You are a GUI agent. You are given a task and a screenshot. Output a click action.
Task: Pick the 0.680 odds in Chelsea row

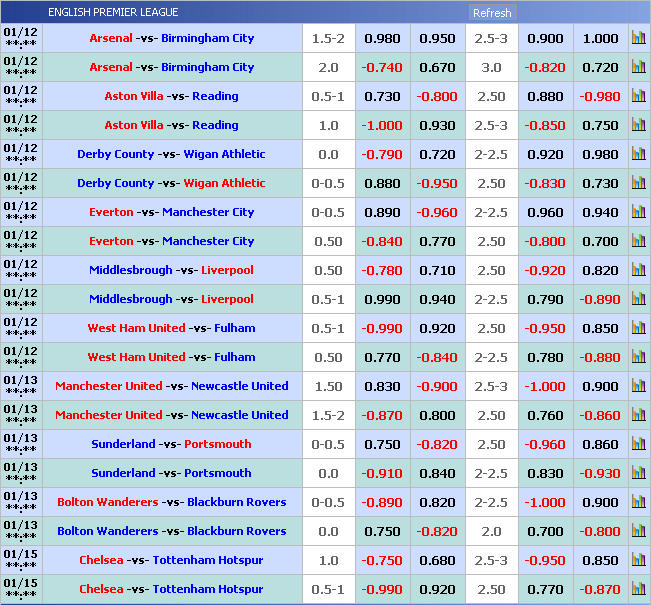(x=437, y=560)
